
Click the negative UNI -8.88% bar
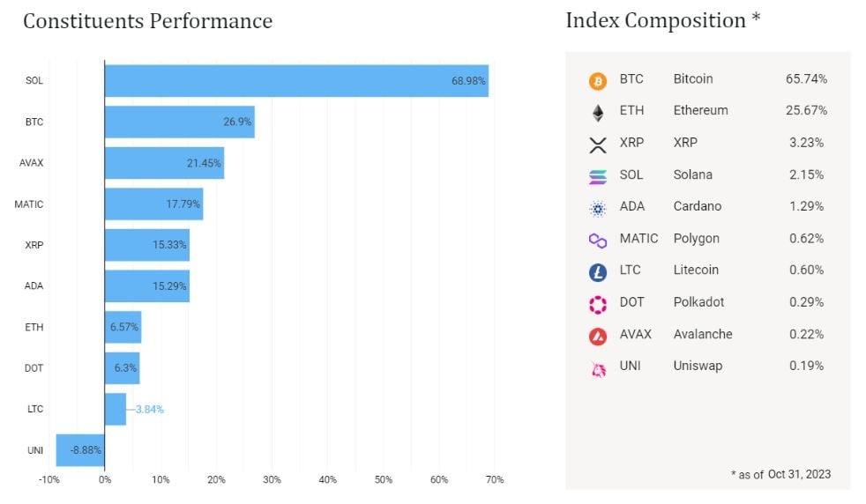(x=80, y=449)
